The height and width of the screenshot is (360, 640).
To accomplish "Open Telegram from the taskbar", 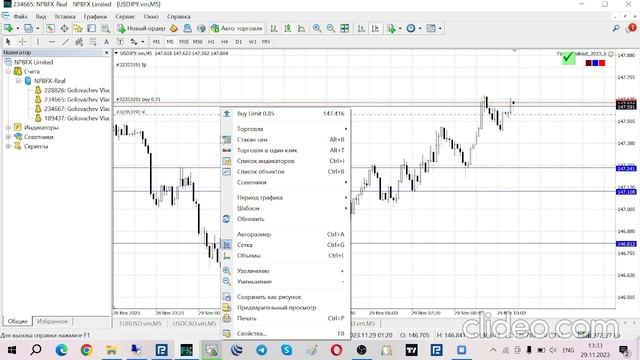I will pos(262,350).
